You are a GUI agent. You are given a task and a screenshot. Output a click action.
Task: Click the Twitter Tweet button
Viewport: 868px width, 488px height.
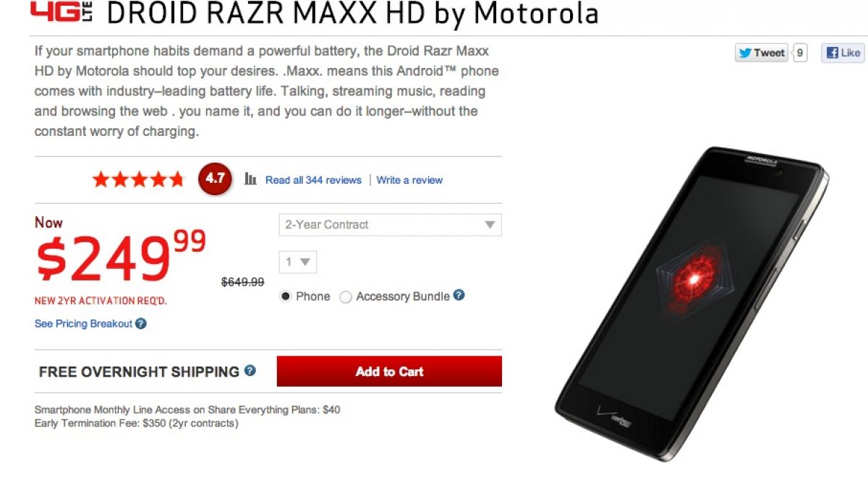tap(762, 53)
